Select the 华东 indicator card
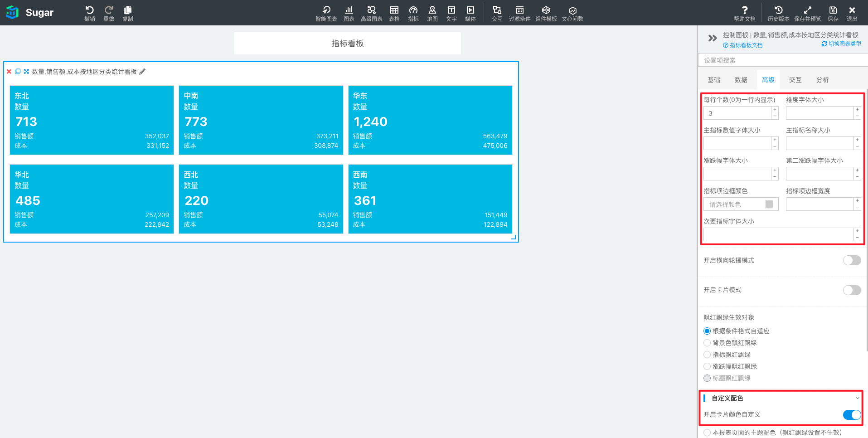Viewport: 868px width, 438px height. click(430, 120)
